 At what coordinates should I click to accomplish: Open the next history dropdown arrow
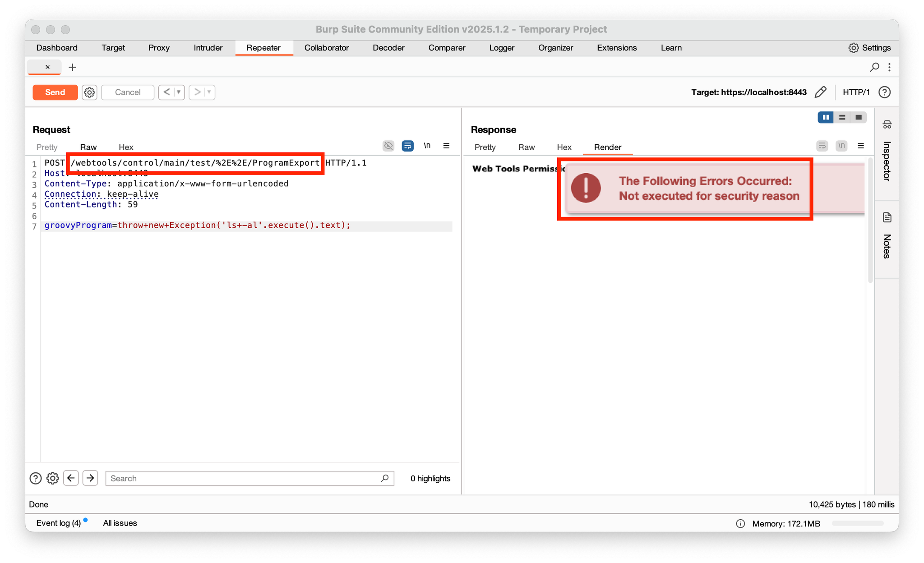pos(209,92)
